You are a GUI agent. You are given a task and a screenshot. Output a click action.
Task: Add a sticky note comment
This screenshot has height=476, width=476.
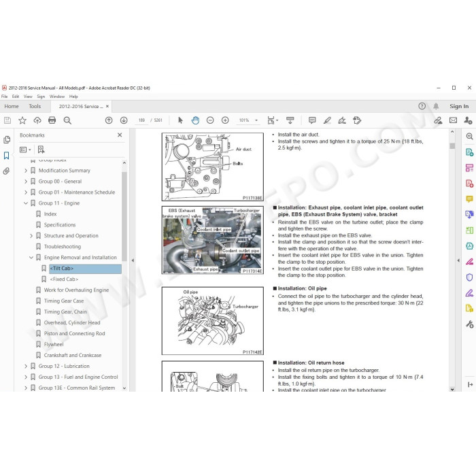312,120
